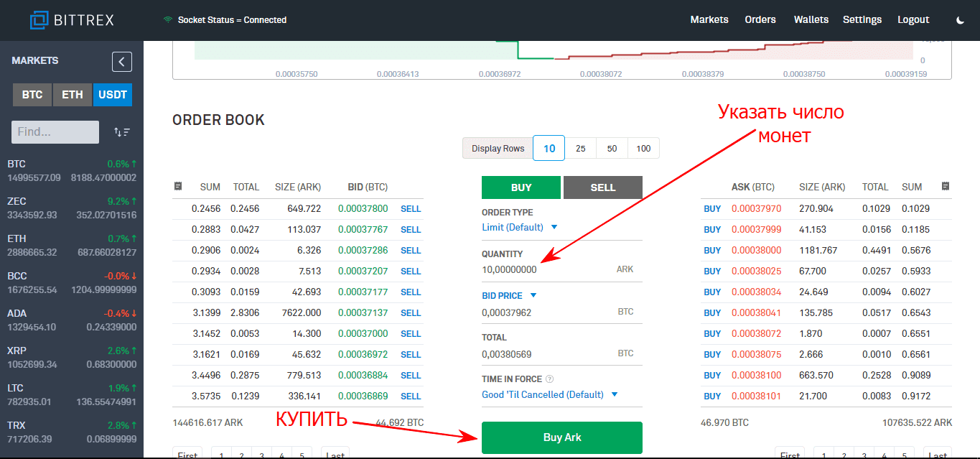Viewport: 980px width, 459px height.
Task: Click SELL on the 0.00037800 bid row
Action: (411, 209)
